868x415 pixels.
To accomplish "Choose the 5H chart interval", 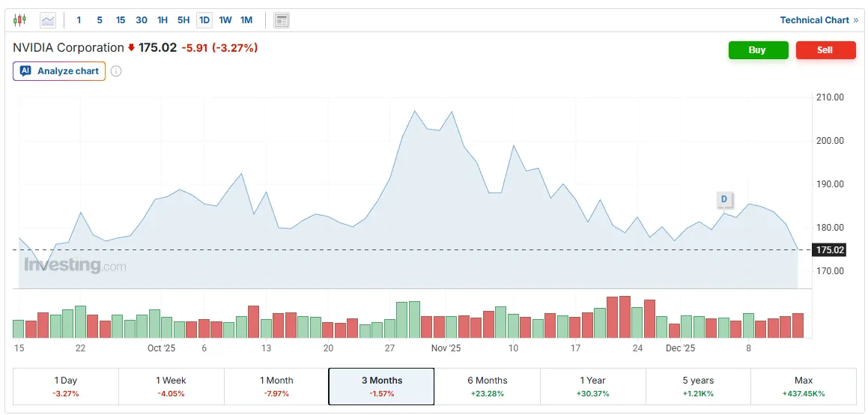I will coord(183,20).
